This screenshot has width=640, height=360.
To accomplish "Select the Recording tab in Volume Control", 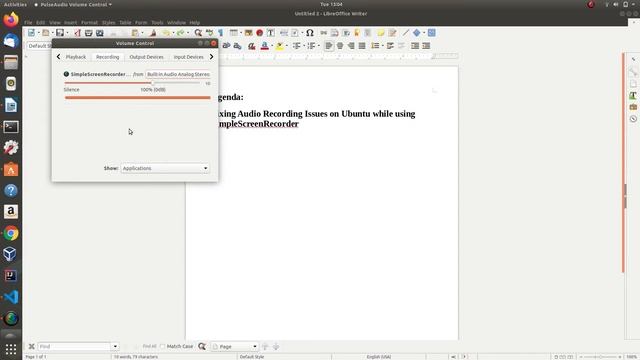I will (107, 57).
